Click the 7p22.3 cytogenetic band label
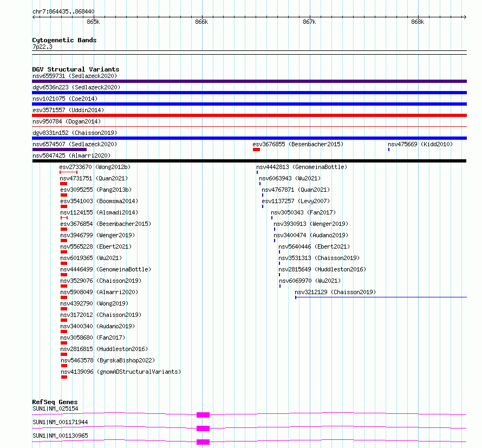This screenshot has height=448, width=482. pos(42,47)
